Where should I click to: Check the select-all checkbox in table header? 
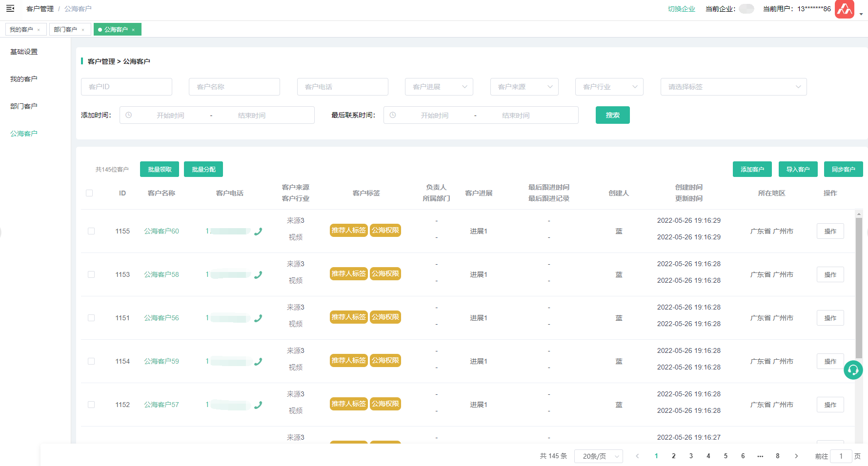89,193
